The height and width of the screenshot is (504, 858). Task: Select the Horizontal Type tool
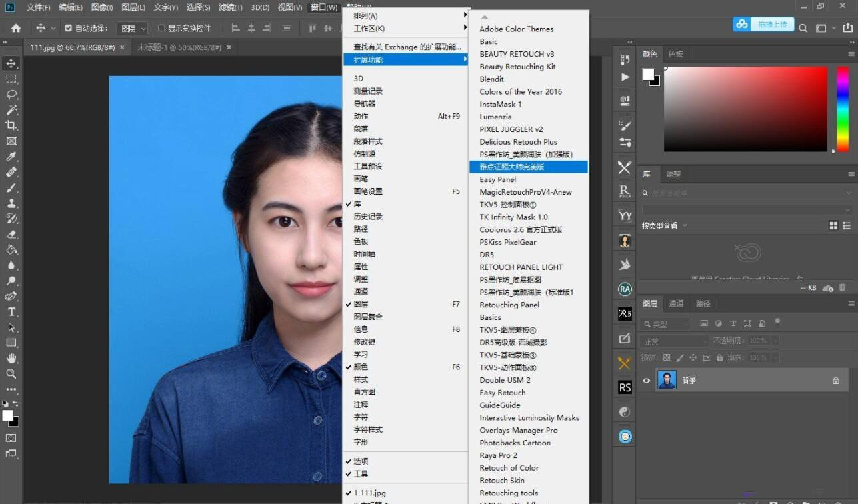pos(11,311)
